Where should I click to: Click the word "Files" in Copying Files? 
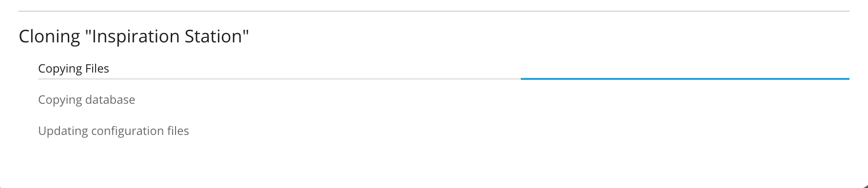point(97,69)
